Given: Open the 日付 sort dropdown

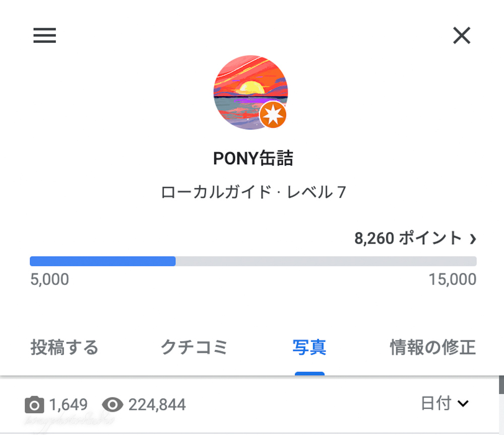Looking at the screenshot, I should pyautogui.click(x=445, y=403).
